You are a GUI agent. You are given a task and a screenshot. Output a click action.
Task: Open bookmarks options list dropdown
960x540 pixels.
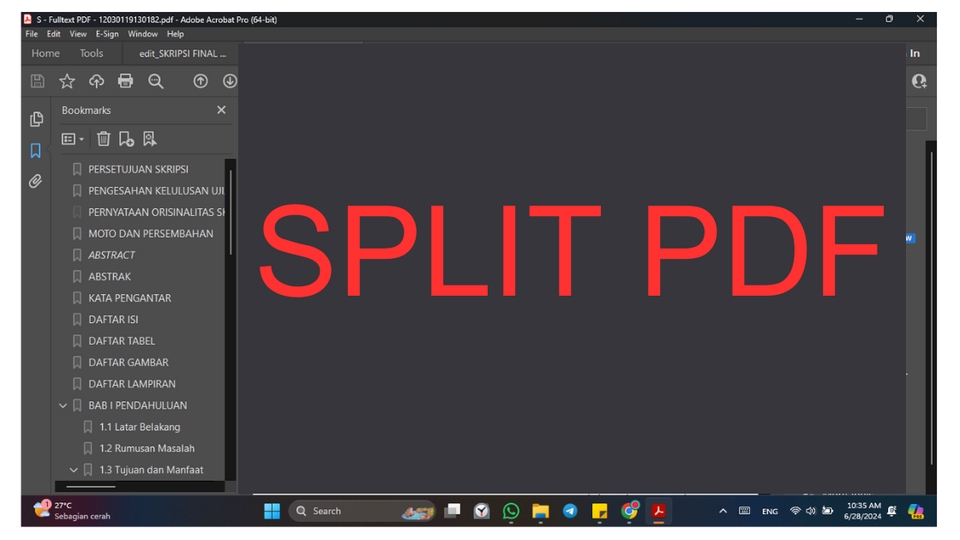pyautogui.click(x=72, y=139)
